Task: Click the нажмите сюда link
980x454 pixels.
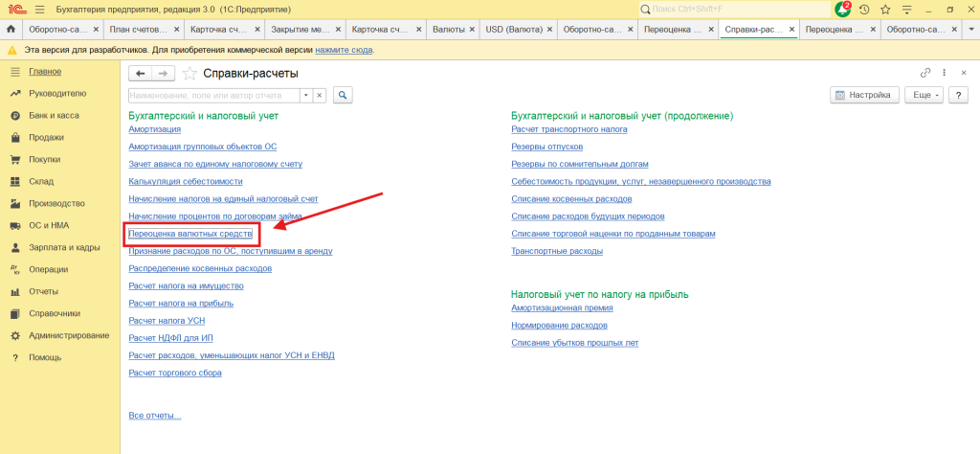Action: [344, 50]
